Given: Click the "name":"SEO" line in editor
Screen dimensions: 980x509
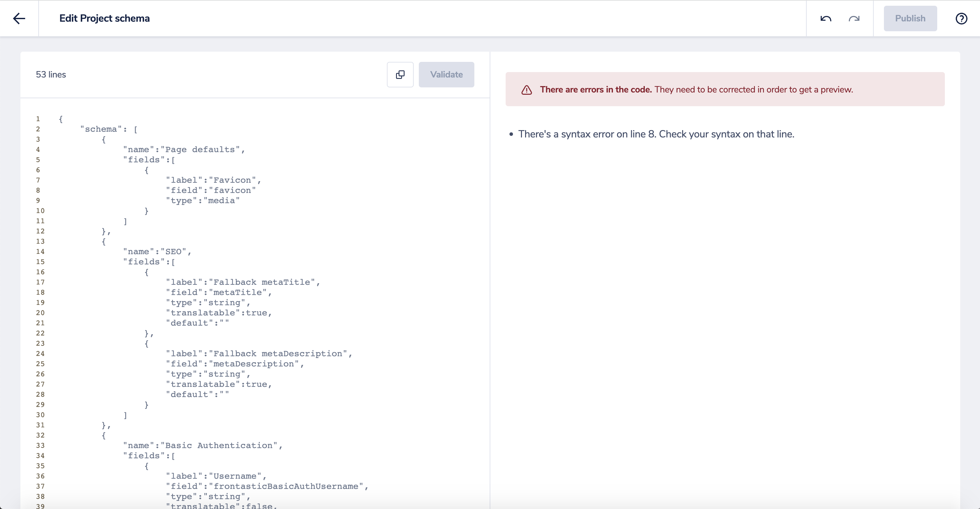Looking at the screenshot, I should click(157, 251).
